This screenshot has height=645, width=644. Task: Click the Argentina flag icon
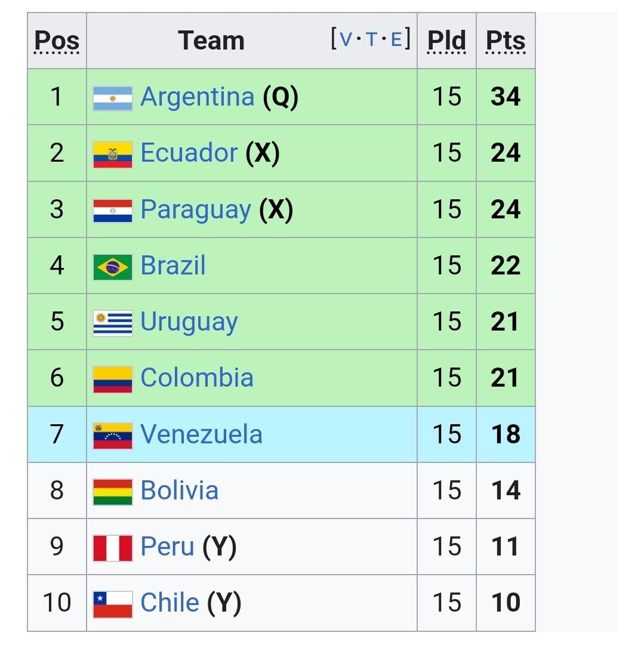(x=113, y=98)
